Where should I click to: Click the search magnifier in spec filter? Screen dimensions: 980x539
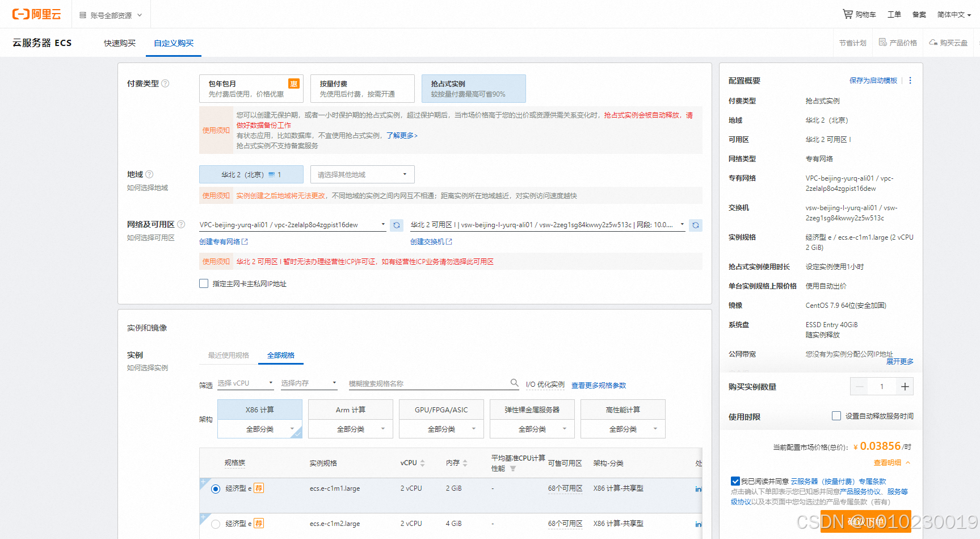514,383
